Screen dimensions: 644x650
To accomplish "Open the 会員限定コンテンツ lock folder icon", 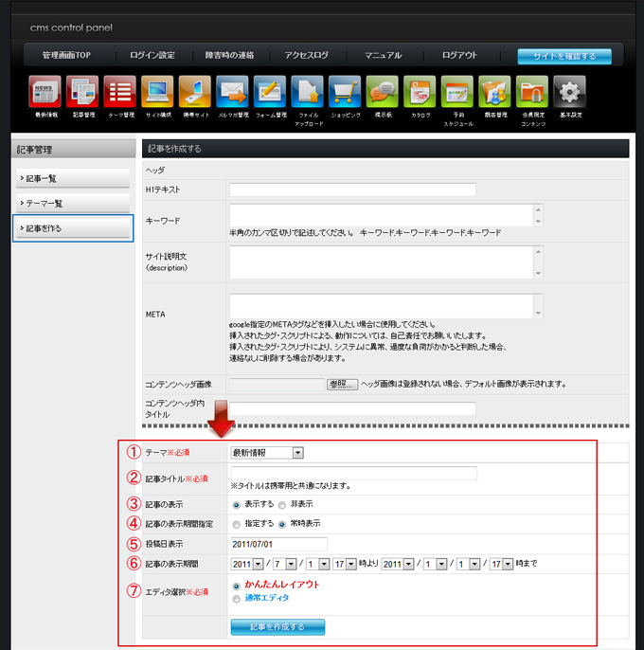I will [531, 92].
